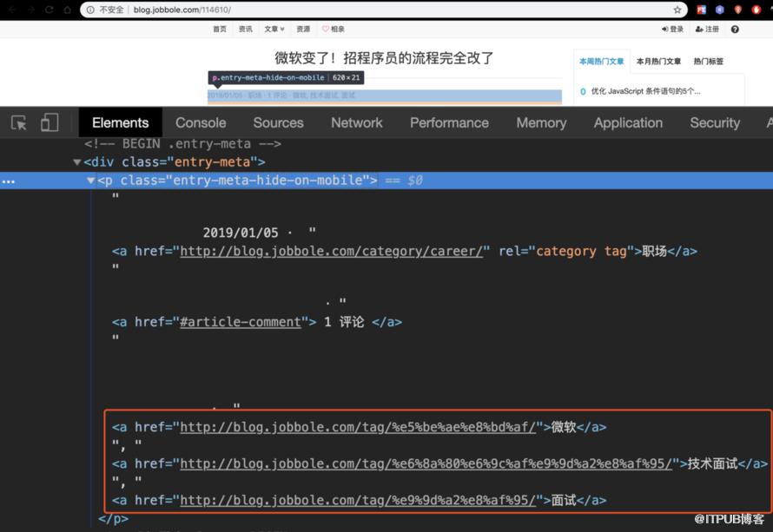The height and width of the screenshot is (532, 773).
Task: Open the orange shield extension icon
Action: tap(738, 10)
